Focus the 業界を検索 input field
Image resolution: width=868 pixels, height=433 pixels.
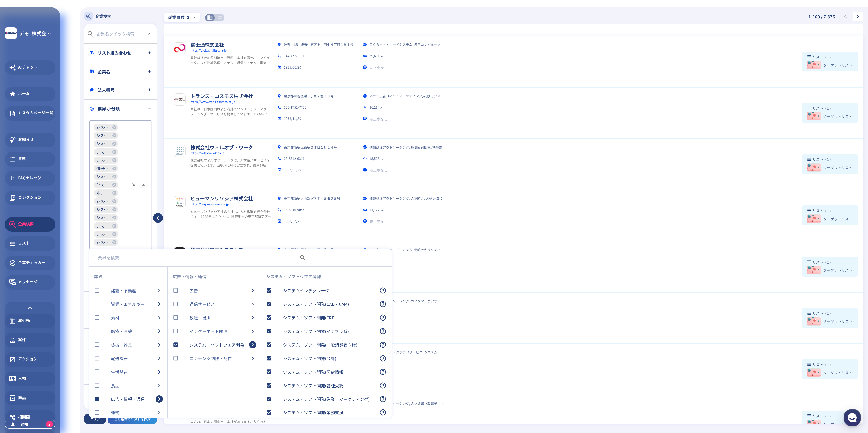click(196, 258)
